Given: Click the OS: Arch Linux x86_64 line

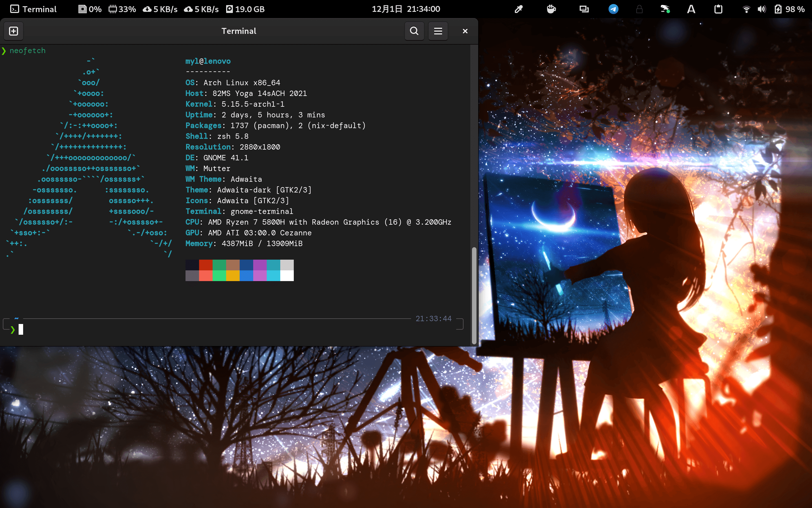Looking at the screenshot, I should [x=233, y=83].
